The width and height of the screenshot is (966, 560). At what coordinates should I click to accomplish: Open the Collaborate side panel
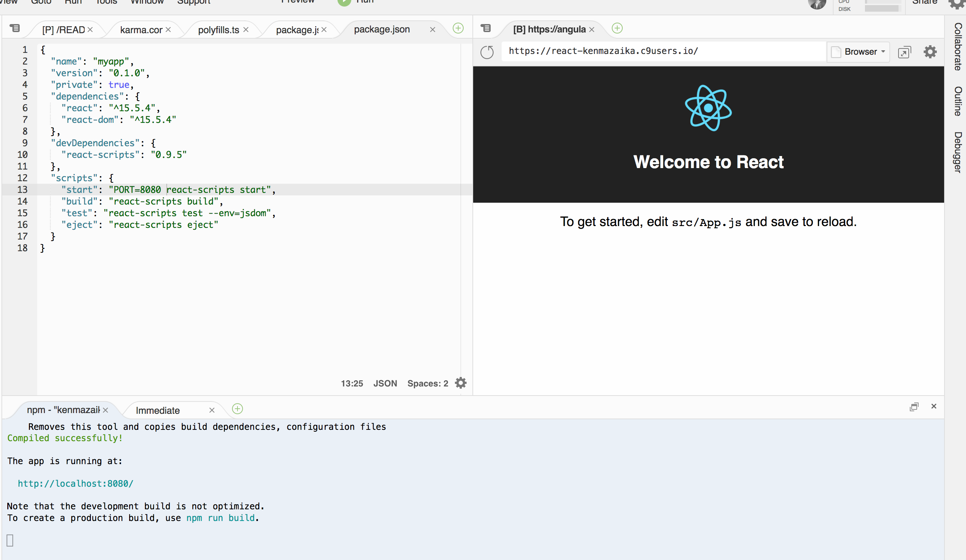tap(958, 47)
